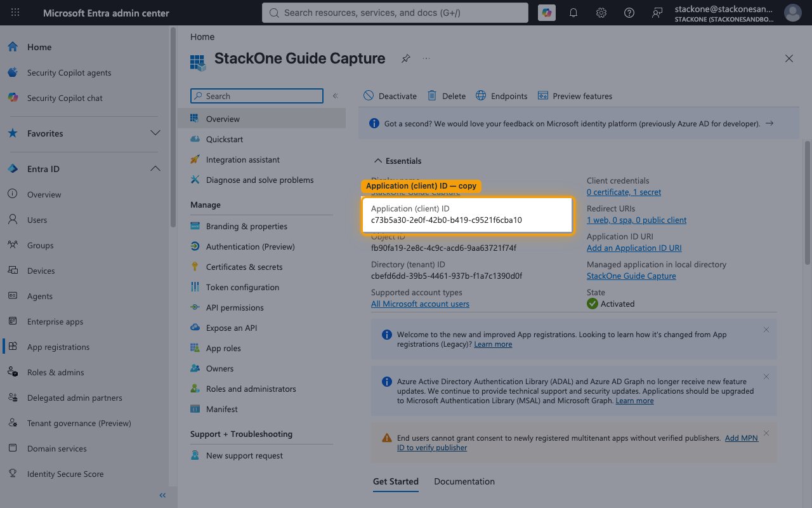812x508 pixels.
Task: Click the top search resources field
Action: click(x=395, y=13)
